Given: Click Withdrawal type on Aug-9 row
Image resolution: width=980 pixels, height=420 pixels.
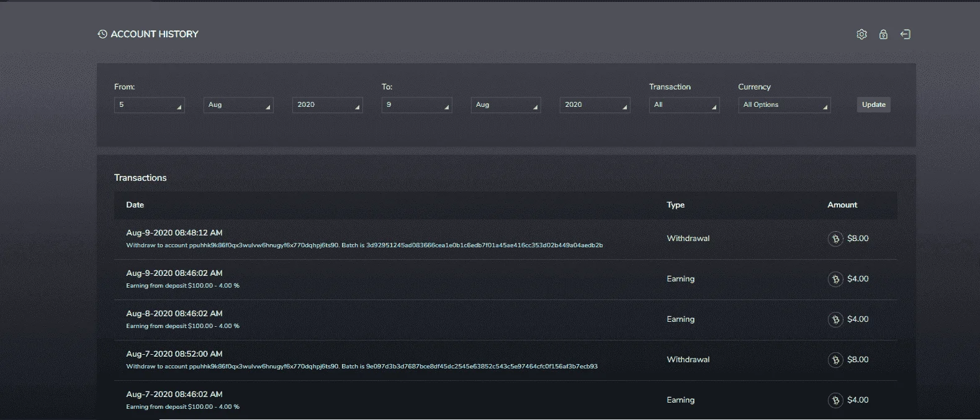Looking at the screenshot, I should coord(688,239).
